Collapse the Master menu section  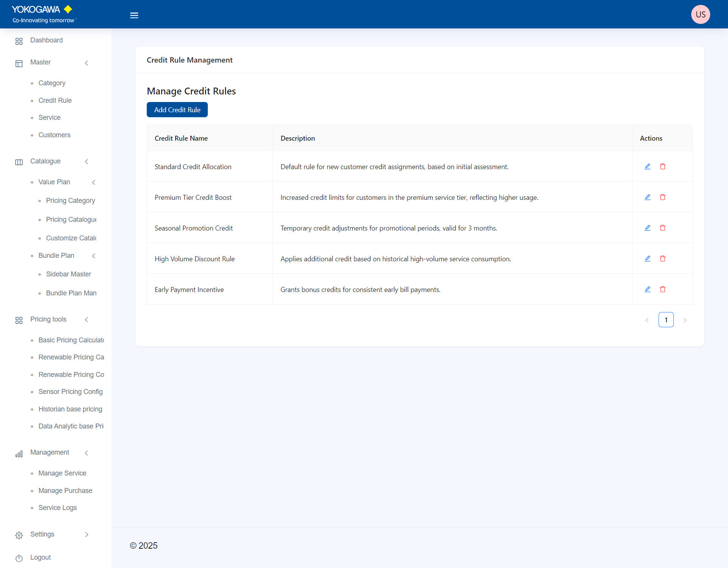(x=86, y=63)
